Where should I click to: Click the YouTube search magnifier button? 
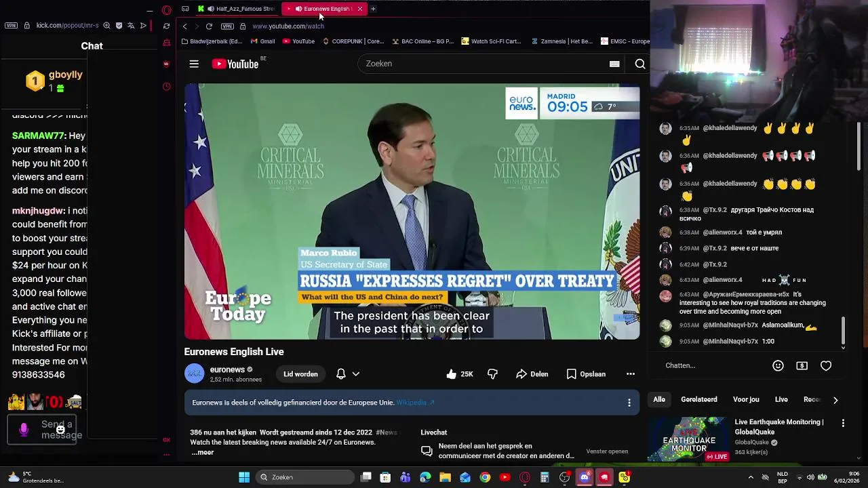(x=639, y=64)
